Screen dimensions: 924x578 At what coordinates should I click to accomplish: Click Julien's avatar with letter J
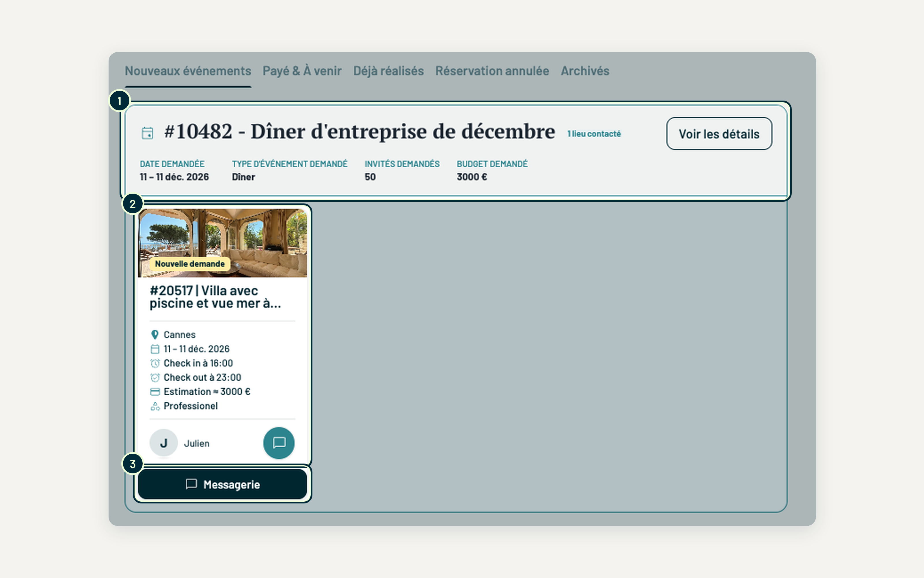(x=163, y=443)
